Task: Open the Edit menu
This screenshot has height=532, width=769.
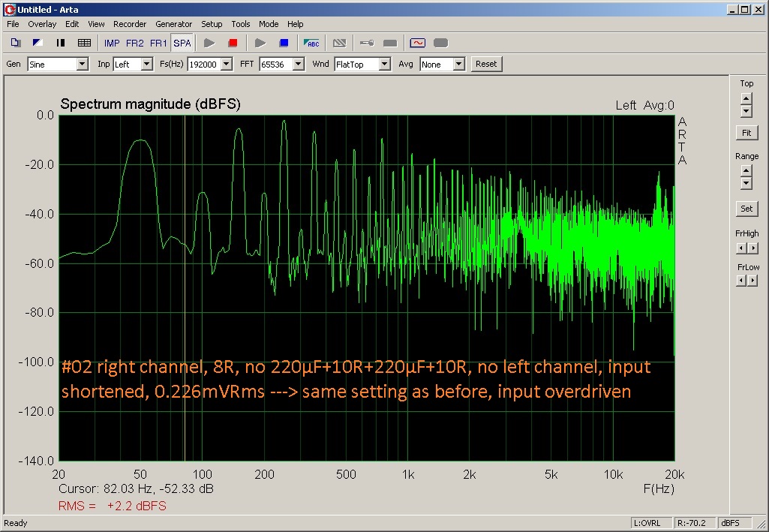Action: click(x=72, y=24)
